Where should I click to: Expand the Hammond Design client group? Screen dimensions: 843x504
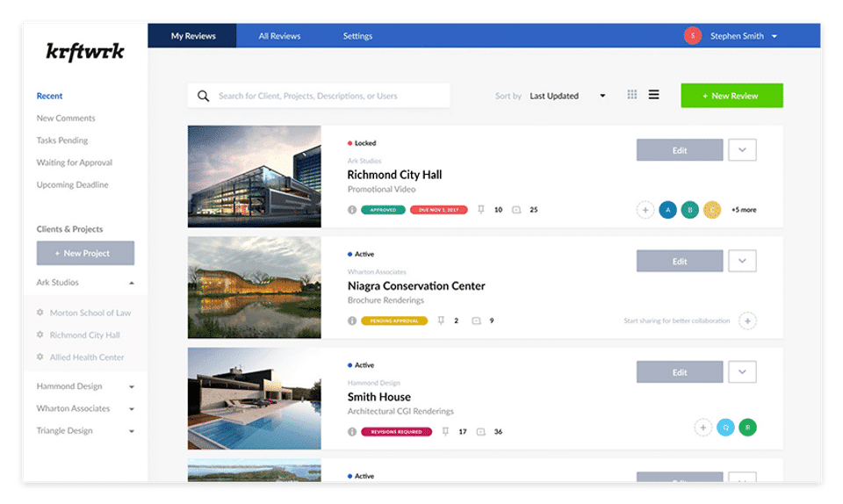132,386
